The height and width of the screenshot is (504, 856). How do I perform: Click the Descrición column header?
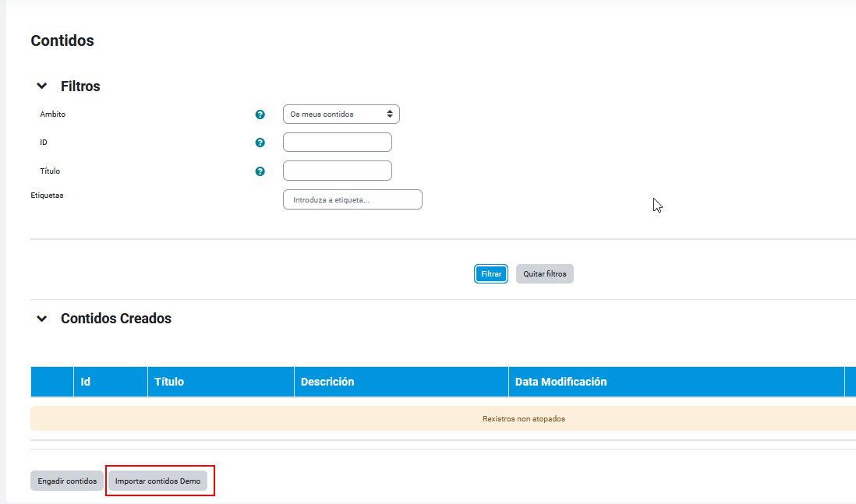point(327,382)
